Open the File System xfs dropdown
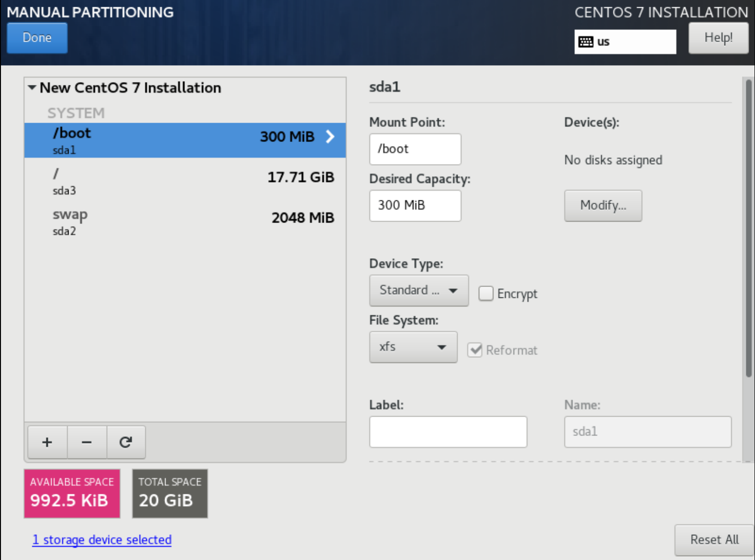The height and width of the screenshot is (560, 755). pos(413,347)
